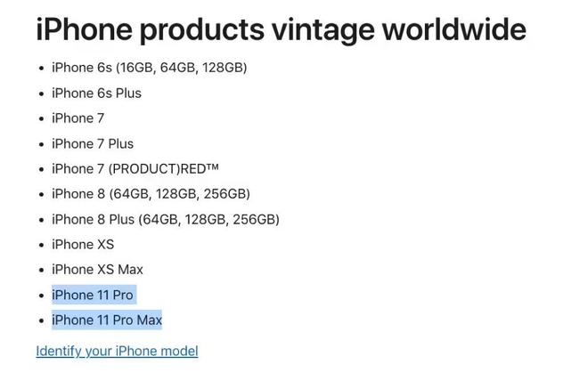Viewport: 588px width, 389px height.
Task: Click the bullet beside iPhone XS Max
Action: coord(41,271)
